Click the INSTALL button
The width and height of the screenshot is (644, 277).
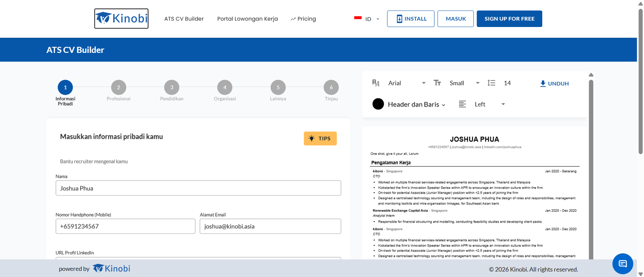(411, 19)
